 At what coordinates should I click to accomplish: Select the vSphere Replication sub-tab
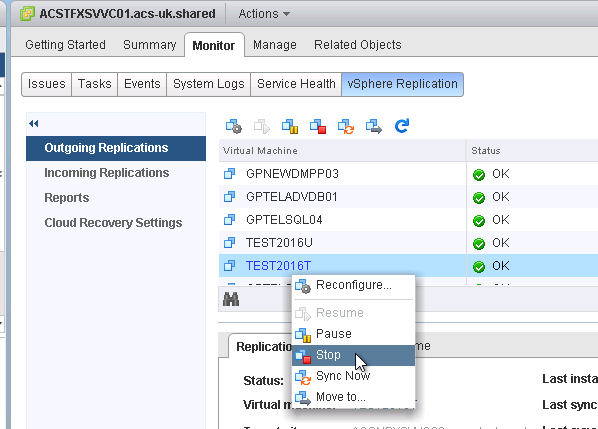402,84
